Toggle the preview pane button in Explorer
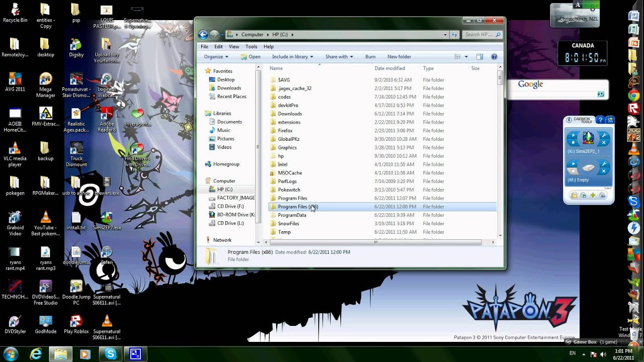 pos(479,57)
